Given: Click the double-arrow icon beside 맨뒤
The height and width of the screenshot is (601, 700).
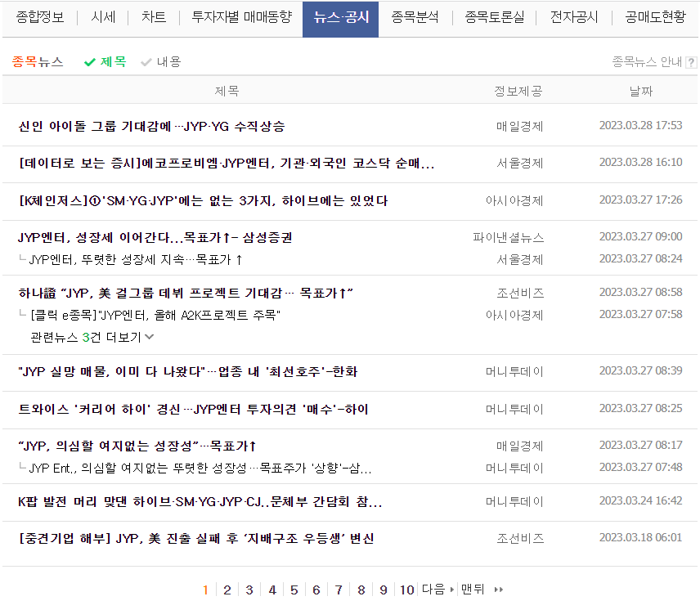Looking at the screenshot, I should (499, 590).
